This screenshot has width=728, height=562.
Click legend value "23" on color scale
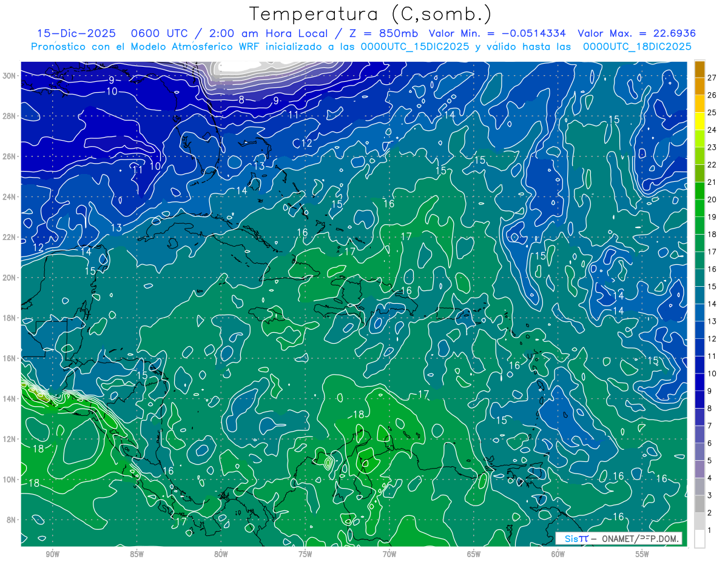pyautogui.click(x=712, y=147)
